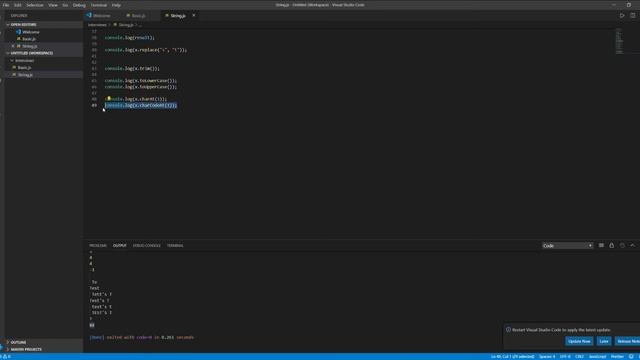Click the line and column status indicator
The height and width of the screenshot is (360, 640).
click(512, 357)
